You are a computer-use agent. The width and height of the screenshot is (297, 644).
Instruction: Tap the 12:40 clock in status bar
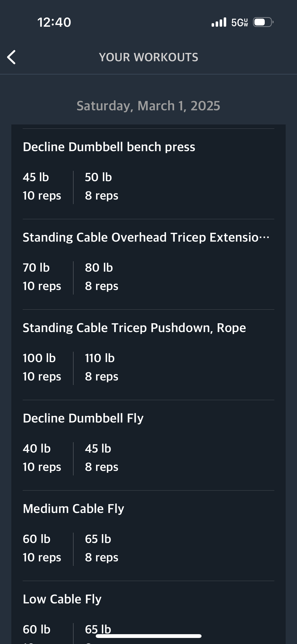pyautogui.click(x=54, y=22)
